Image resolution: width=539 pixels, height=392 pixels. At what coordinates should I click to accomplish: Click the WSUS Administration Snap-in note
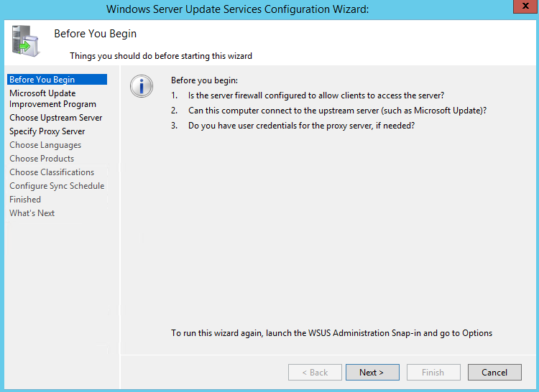[x=331, y=333]
